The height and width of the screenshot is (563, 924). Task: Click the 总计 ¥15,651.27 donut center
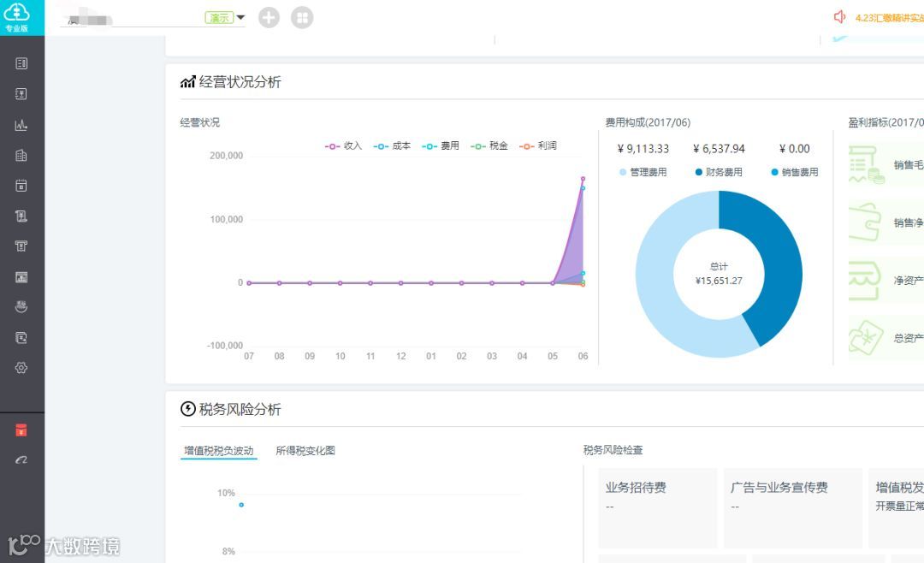(719, 274)
